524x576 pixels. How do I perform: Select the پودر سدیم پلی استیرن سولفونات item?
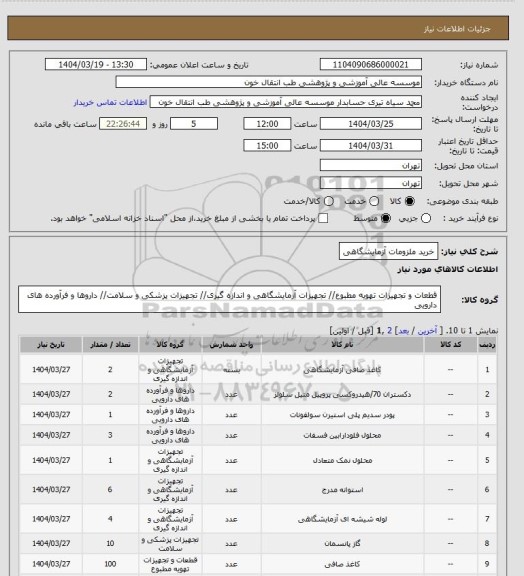[x=342, y=415]
